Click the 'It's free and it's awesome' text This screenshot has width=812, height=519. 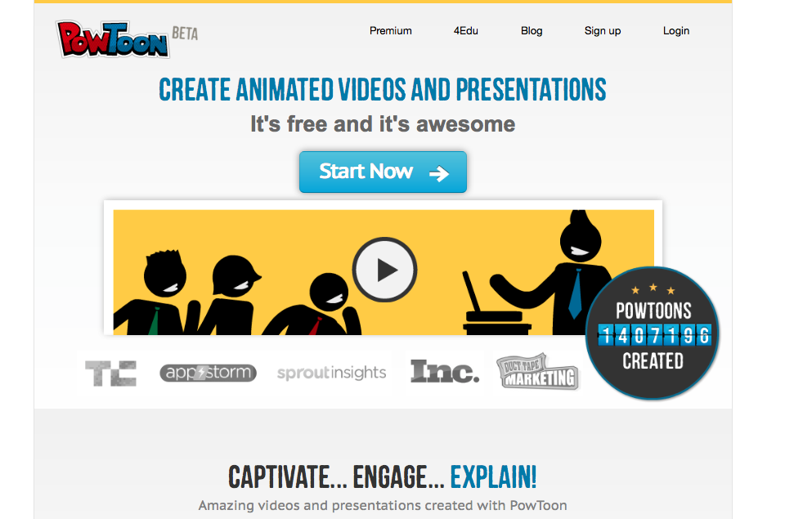click(x=383, y=124)
